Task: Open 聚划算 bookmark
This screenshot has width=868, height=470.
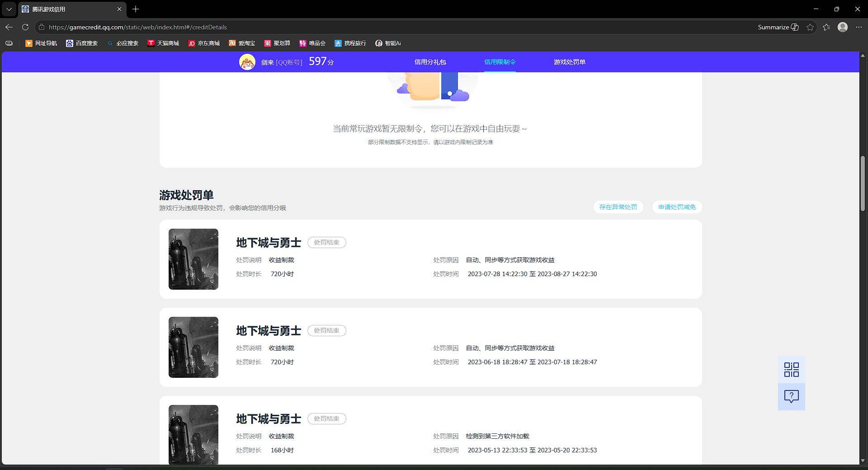Action: point(277,43)
